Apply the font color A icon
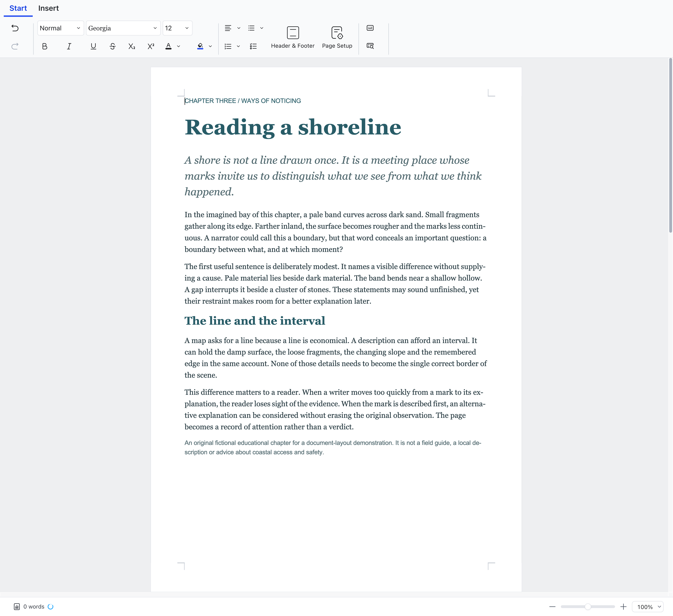 coord(169,46)
